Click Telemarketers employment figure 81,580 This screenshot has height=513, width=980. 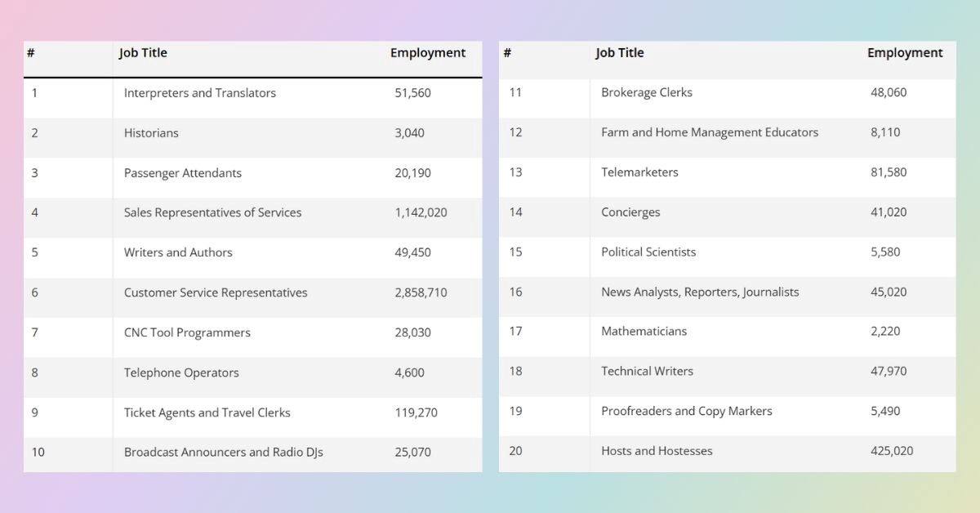coord(889,172)
